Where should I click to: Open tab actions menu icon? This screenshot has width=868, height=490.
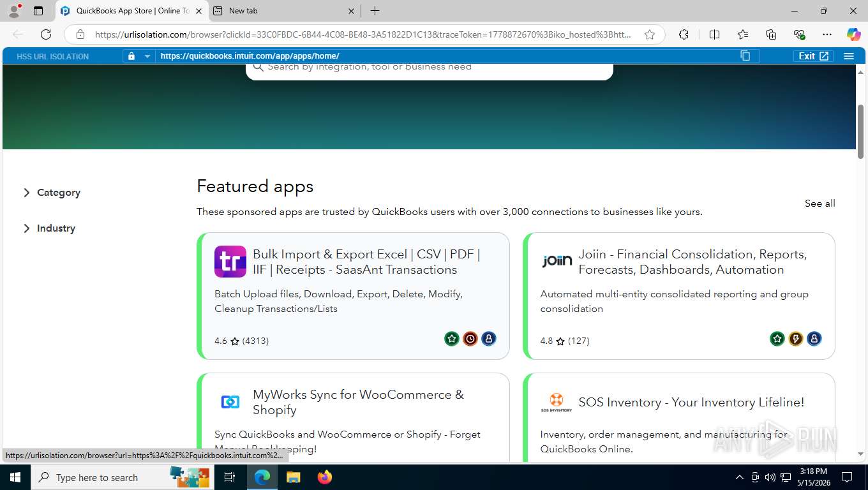[38, 11]
